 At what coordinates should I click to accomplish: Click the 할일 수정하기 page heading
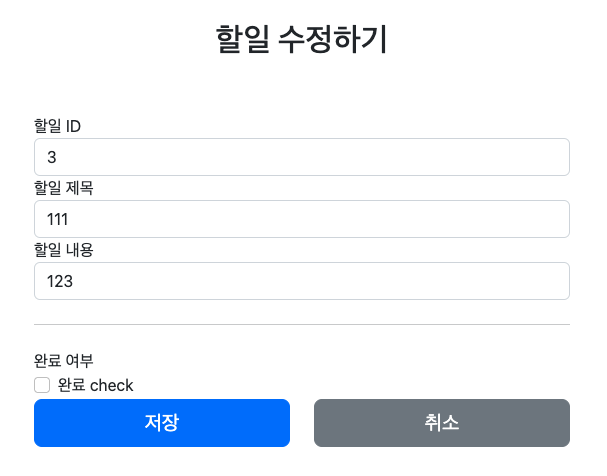click(x=302, y=40)
